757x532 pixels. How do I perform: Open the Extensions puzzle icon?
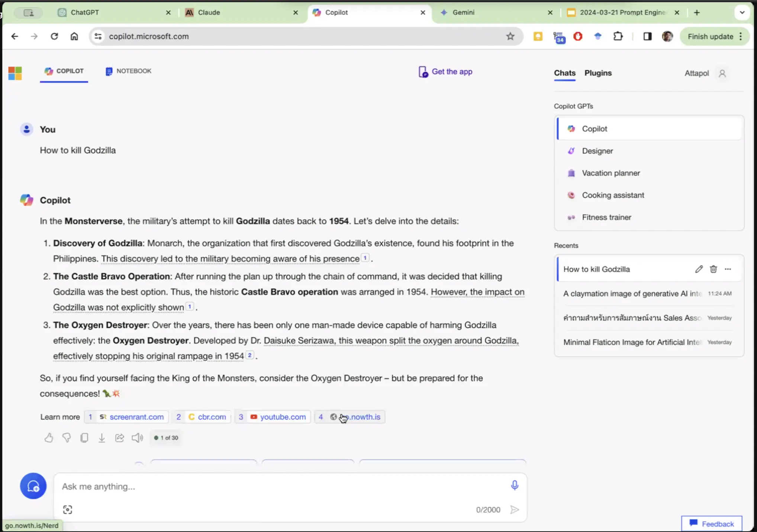[618, 36]
